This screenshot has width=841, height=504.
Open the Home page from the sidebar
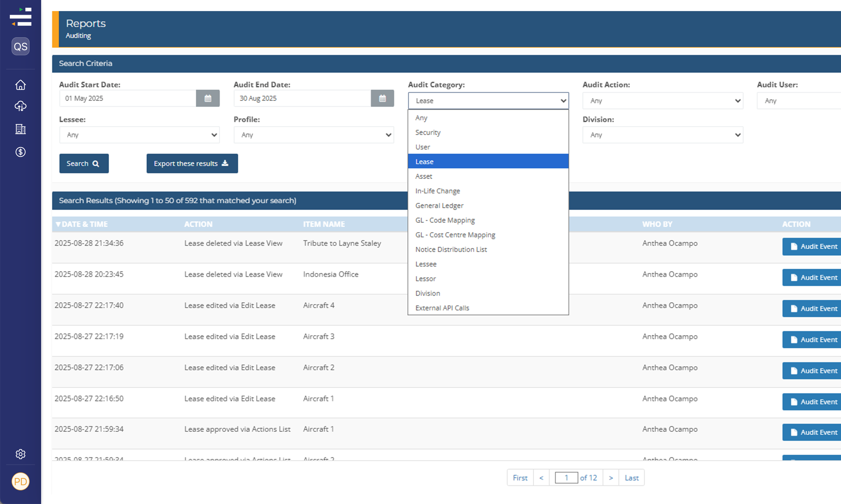pyautogui.click(x=20, y=85)
